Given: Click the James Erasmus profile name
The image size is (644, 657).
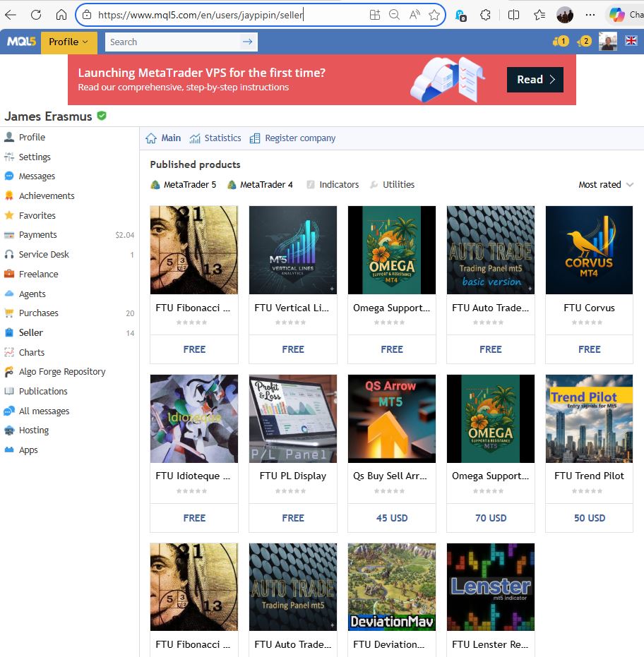Looking at the screenshot, I should (48, 116).
